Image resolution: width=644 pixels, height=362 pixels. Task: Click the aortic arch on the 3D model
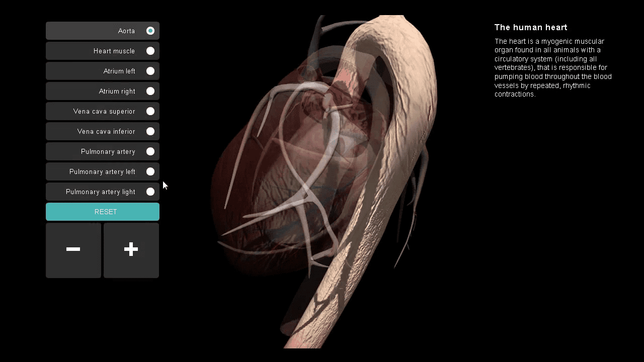[397, 45]
